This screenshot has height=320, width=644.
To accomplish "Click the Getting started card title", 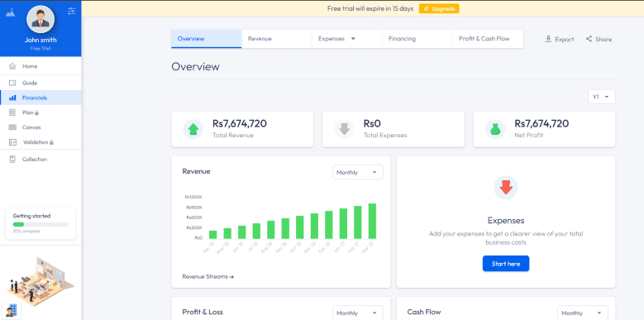I will [x=31, y=216].
